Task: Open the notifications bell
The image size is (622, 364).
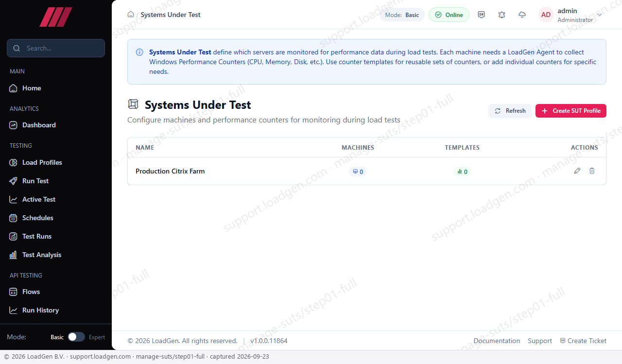Action: coord(501,15)
